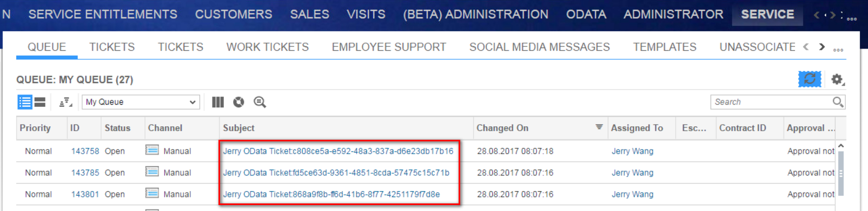This screenshot has width=868, height=211.
Task: Open the ODATA menu
Action: click(586, 15)
